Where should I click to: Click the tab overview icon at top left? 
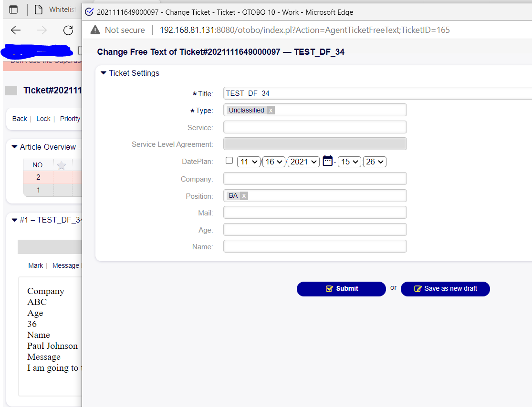tap(13, 10)
